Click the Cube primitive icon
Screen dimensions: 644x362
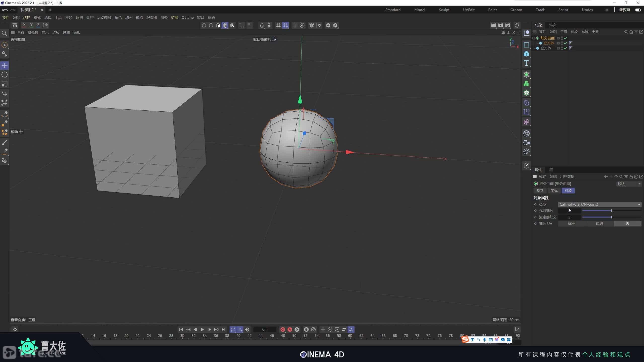[x=526, y=54]
